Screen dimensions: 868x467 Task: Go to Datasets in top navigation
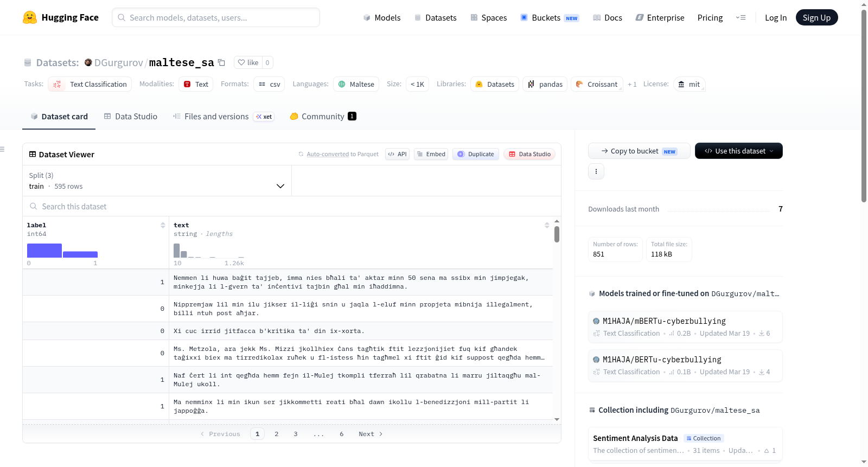(x=436, y=17)
